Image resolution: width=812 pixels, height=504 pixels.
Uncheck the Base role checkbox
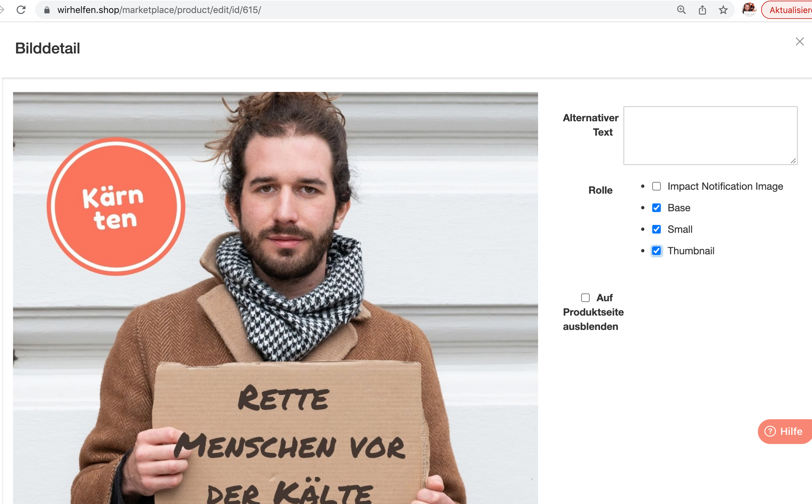click(x=656, y=208)
